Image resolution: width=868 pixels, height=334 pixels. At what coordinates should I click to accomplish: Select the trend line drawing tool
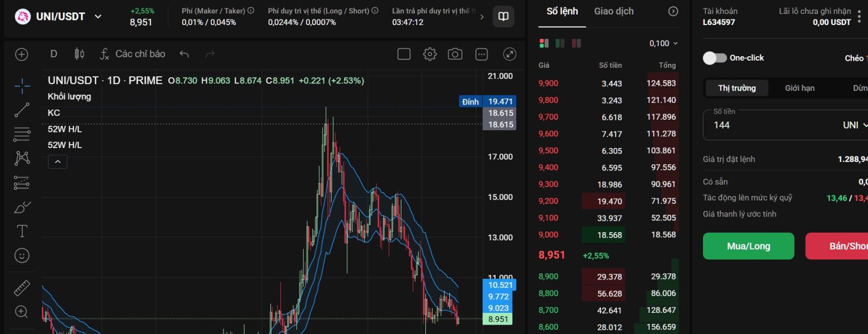click(x=22, y=110)
